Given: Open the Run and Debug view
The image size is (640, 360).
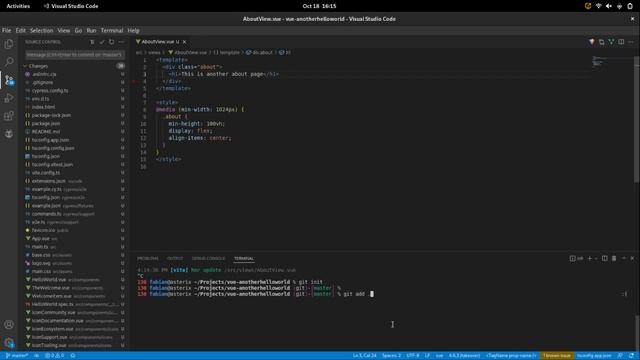Looking at the screenshot, I should [x=9, y=98].
